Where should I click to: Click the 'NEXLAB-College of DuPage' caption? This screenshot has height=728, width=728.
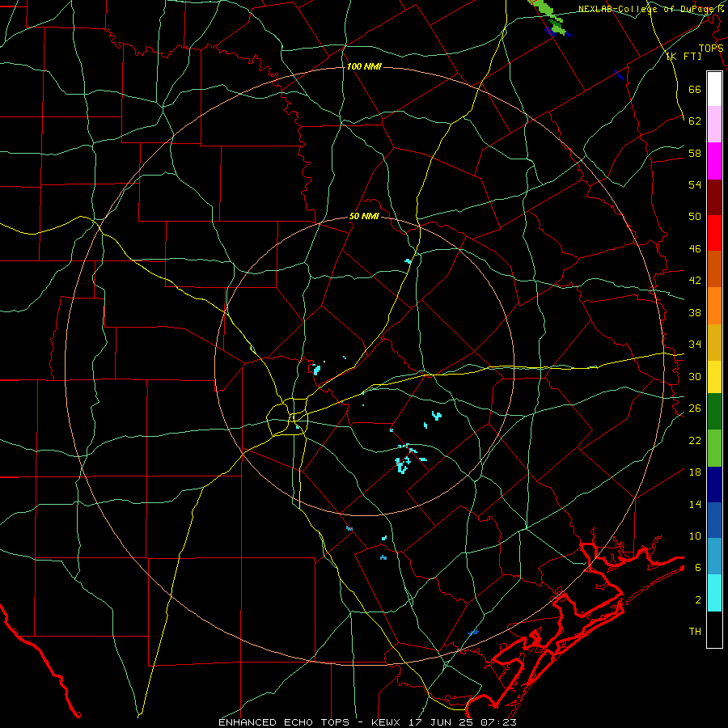pos(647,9)
